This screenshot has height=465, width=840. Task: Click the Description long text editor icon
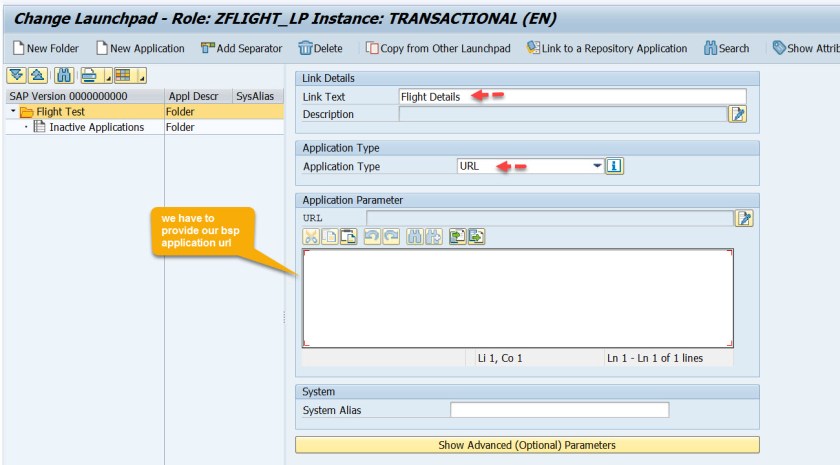[x=738, y=114]
